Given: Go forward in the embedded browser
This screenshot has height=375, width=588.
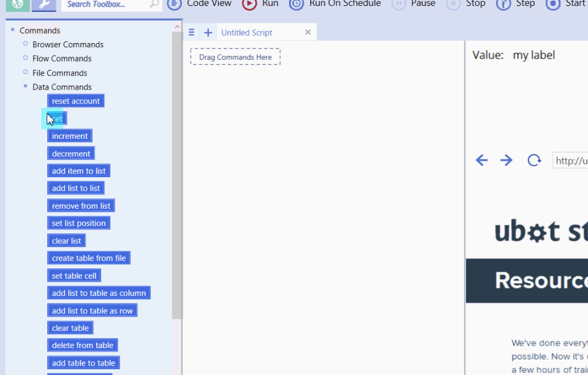Looking at the screenshot, I should tap(506, 160).
